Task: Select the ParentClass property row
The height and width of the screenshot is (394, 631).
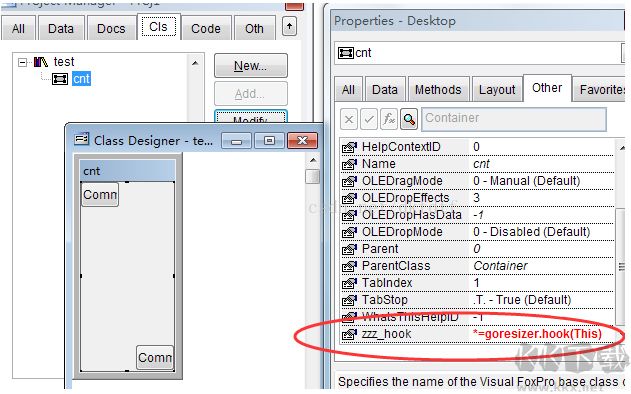Action: (477, 266)
